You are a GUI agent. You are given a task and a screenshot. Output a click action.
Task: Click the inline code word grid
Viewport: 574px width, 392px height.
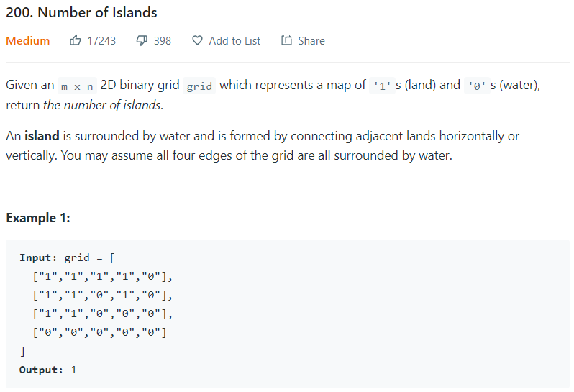tap(199, 86)
